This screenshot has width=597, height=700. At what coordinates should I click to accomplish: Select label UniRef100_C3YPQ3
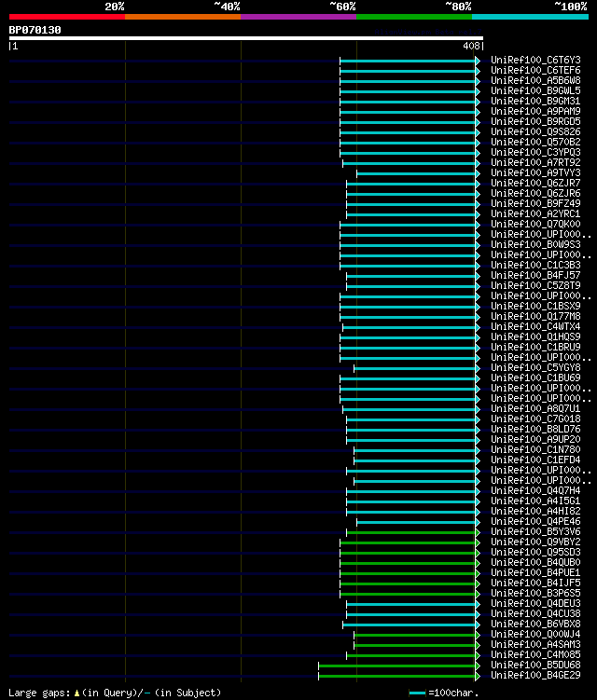[535, 152]
